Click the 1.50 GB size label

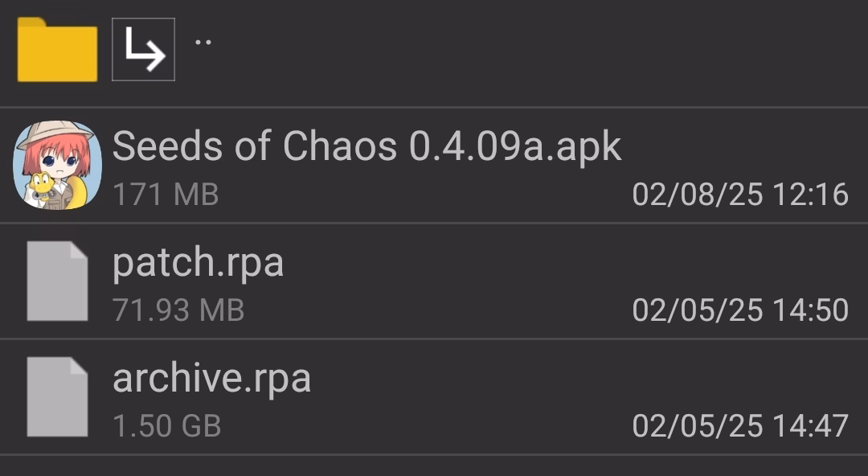click(166, 426)
